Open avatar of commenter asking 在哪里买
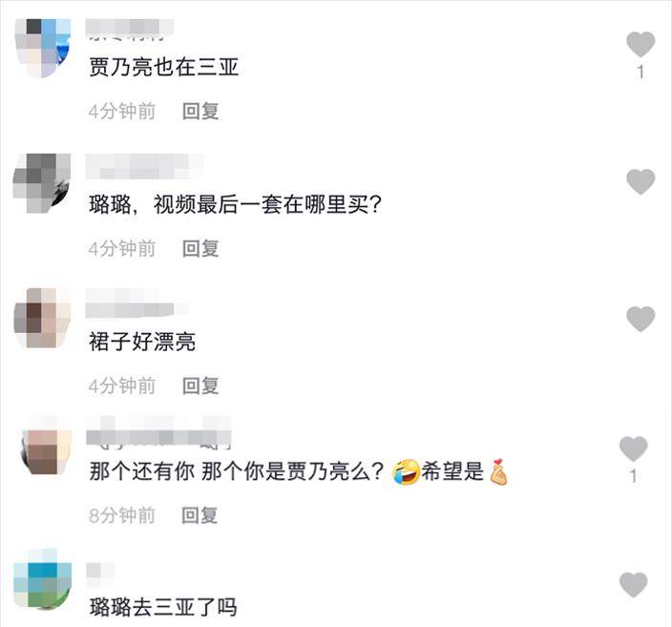 pos(42,183)
